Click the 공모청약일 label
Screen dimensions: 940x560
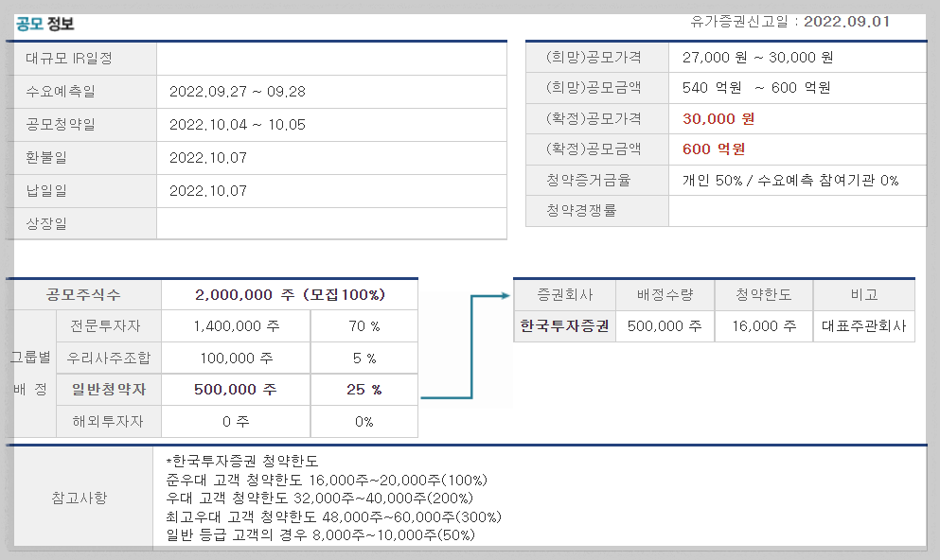(x=61, y=125)
